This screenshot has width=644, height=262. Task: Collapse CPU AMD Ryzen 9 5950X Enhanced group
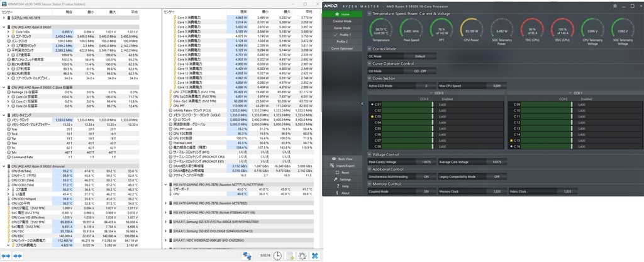click(4, 166)
